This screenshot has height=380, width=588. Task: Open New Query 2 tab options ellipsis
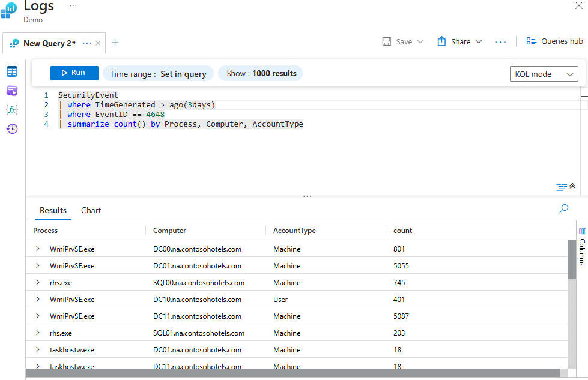point(87,43)
